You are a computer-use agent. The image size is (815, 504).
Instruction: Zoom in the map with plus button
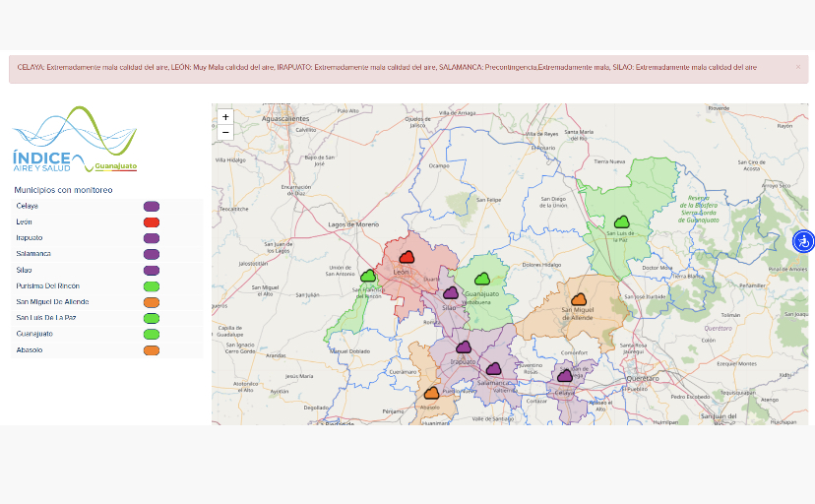pos(225,116)
